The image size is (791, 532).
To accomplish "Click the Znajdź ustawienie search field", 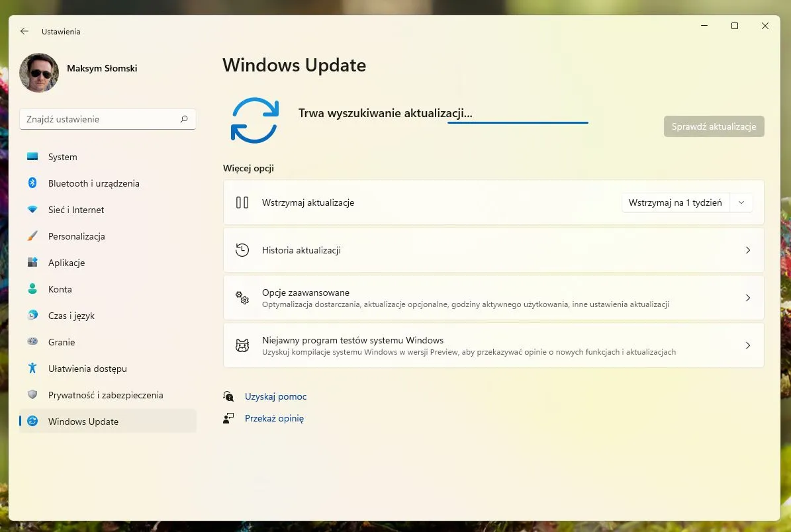I will [x=99, y=119].
